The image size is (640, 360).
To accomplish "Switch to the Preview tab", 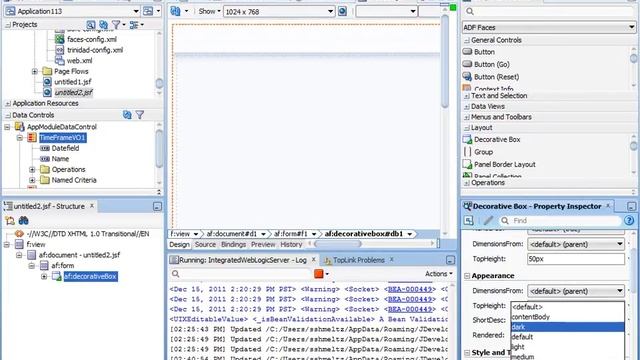I will pyautogui.click(x=263, y=244).
